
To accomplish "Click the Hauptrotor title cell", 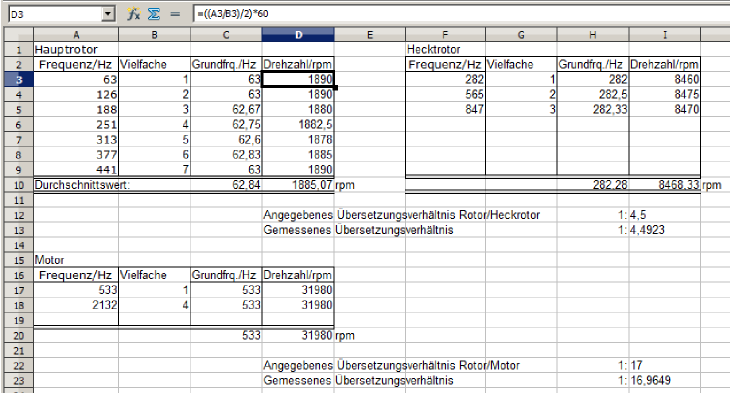I will [76, 49].
